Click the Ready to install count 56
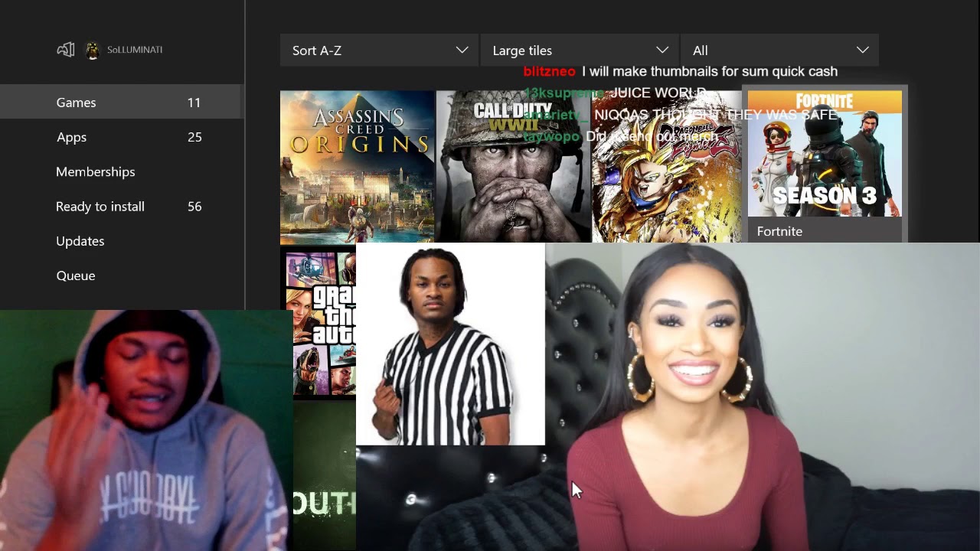Screen dimensions: 980x551 pyautogui.click(x=194, y=207)
